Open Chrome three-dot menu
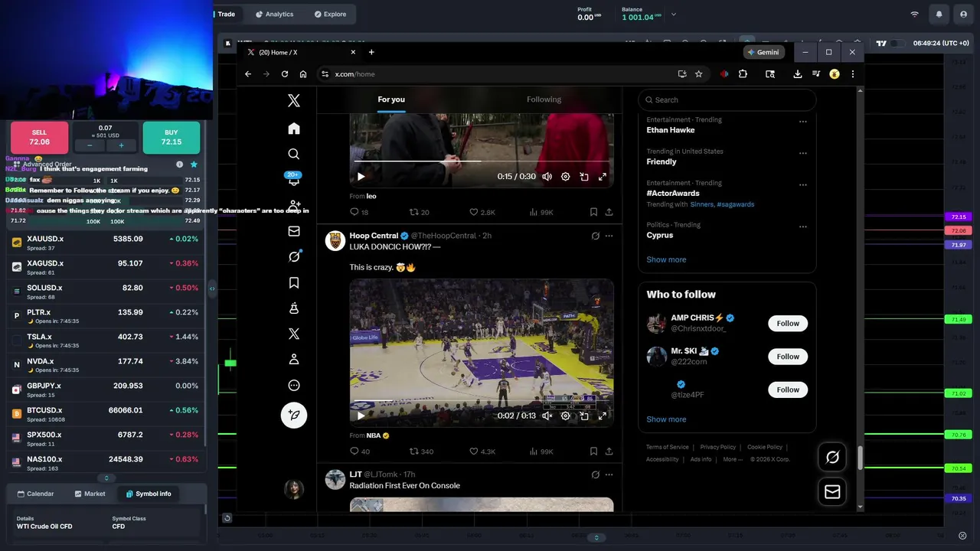This screenshot has height=551, width=980. coord(853,74)
